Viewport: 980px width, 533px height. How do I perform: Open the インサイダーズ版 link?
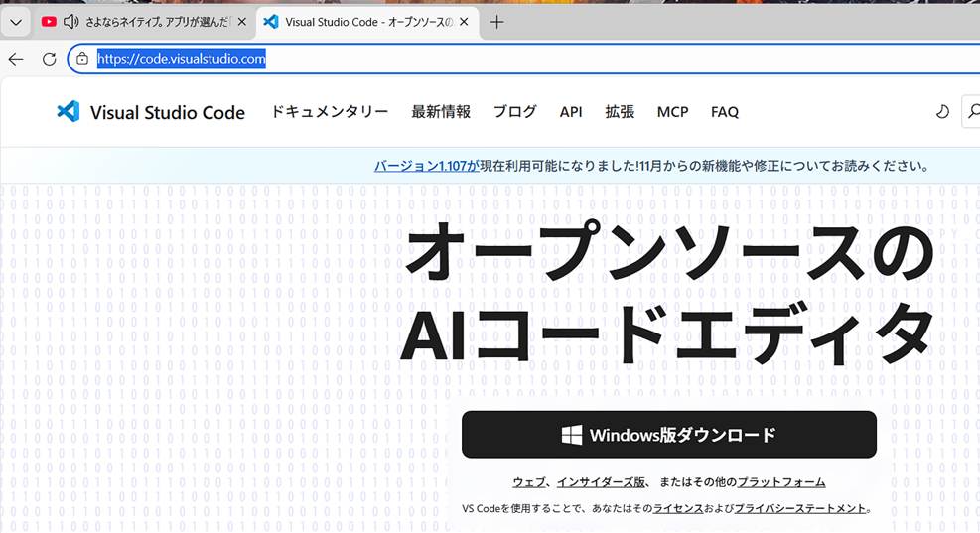(602, 482)
